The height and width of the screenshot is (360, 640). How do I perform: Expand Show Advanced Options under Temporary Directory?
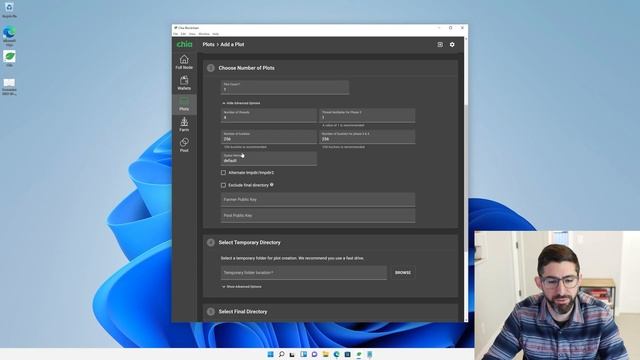point(242,287)
